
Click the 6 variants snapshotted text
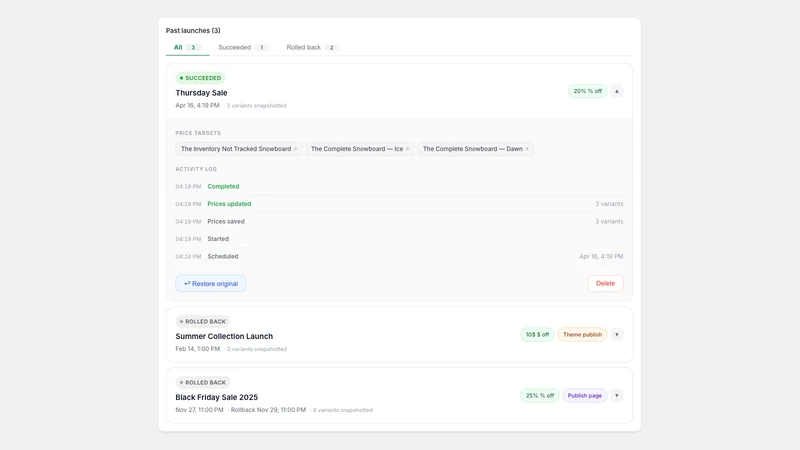pos(342,410)
